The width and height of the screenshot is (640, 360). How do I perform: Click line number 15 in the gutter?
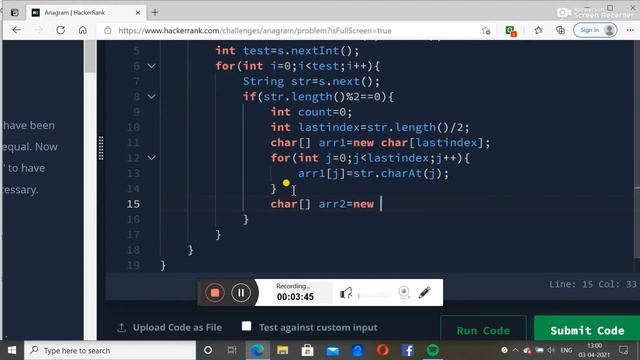click(x=133, y=204)
